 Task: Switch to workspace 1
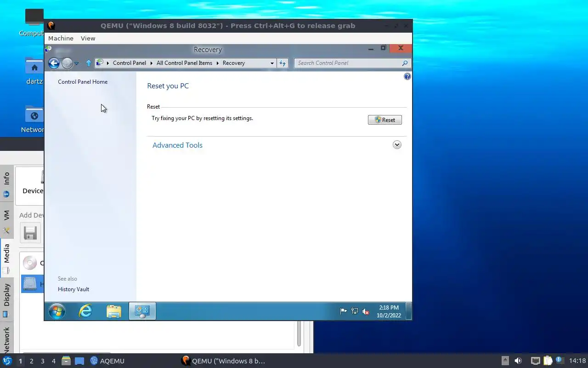pos(20,361)
